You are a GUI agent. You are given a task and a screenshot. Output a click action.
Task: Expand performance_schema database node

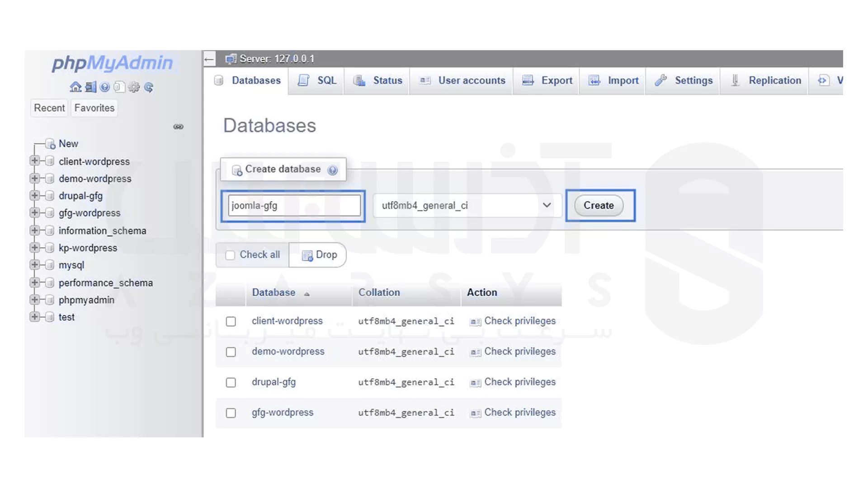[x=34, y=282]
